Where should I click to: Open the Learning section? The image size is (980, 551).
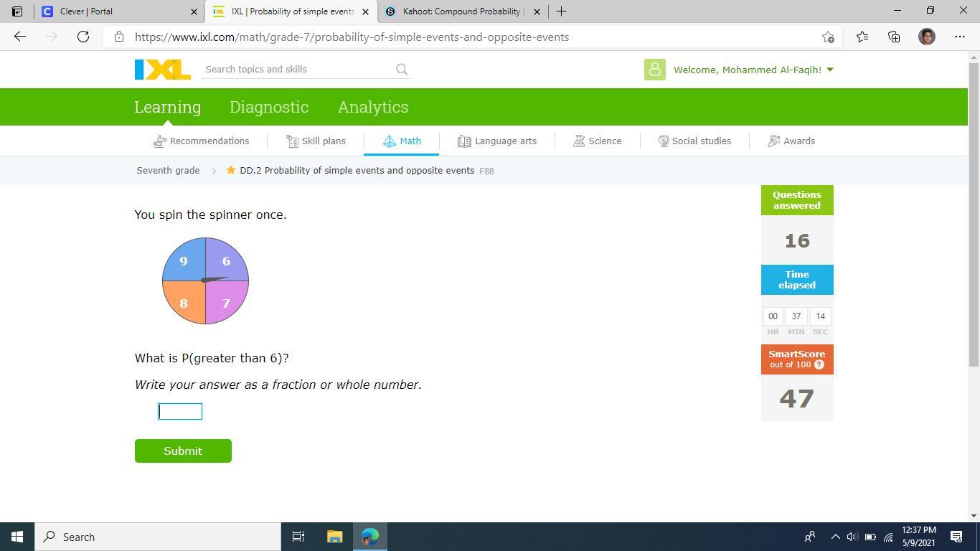pos(168,107)
